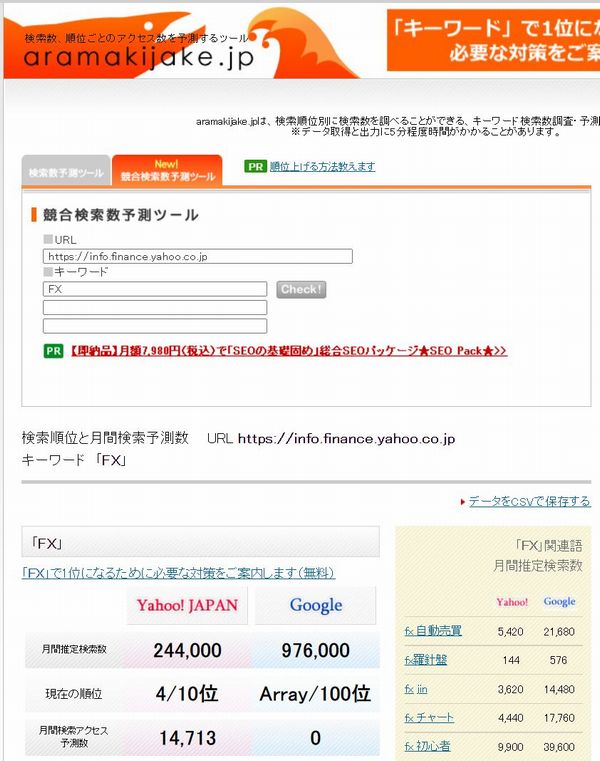Open the SEO Pack red promotional link
This screenshot has width=600, height=761.
tap(288, 350)
